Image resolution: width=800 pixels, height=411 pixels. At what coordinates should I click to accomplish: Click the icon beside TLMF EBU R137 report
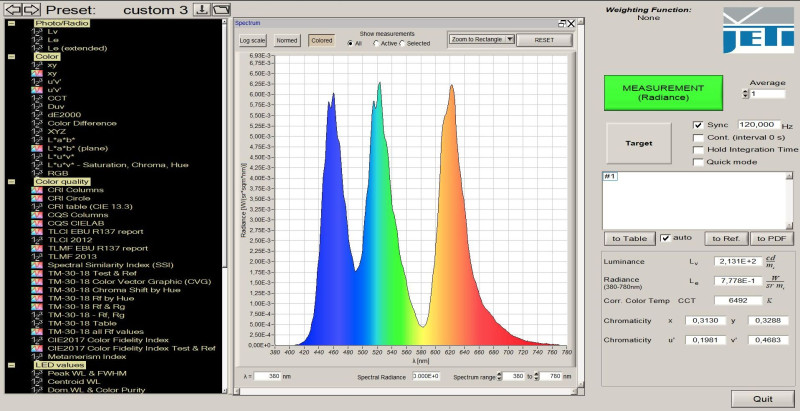coord(37,248)
